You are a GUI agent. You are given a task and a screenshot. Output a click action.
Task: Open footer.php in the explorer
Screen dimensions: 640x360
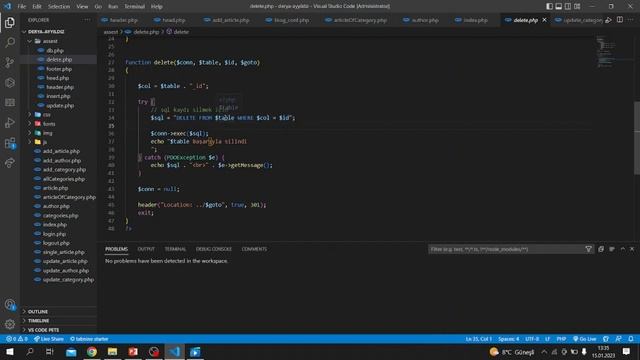point(59,69)
